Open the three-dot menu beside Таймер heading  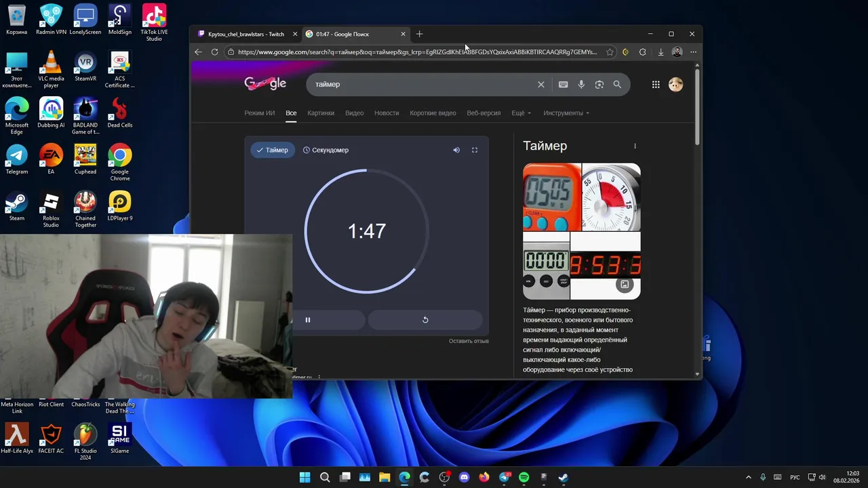635,146
